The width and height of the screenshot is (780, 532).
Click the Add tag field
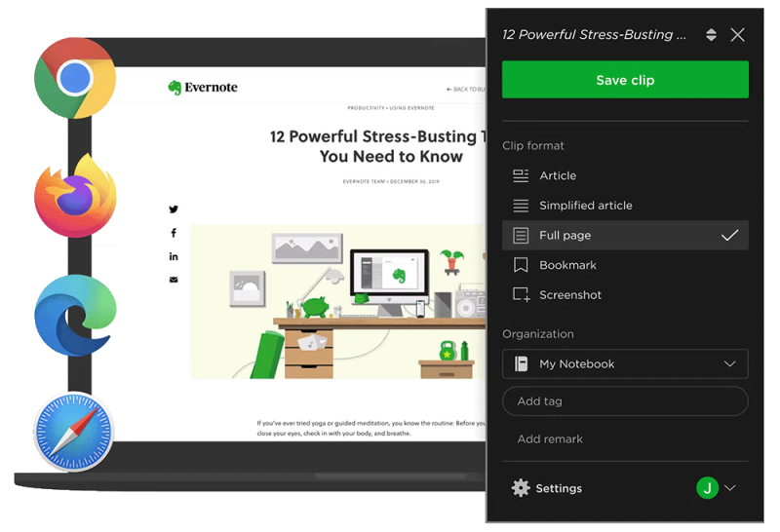pos(625,401)
